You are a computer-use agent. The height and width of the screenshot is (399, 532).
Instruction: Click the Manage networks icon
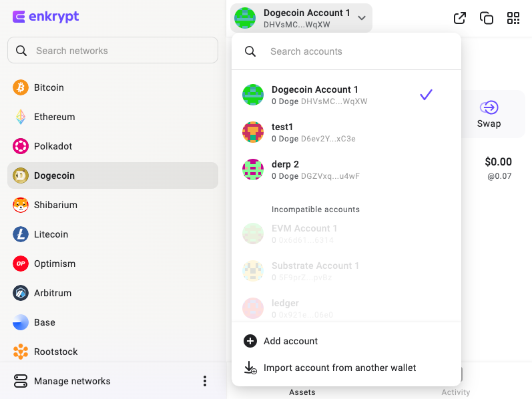point(21,381)
